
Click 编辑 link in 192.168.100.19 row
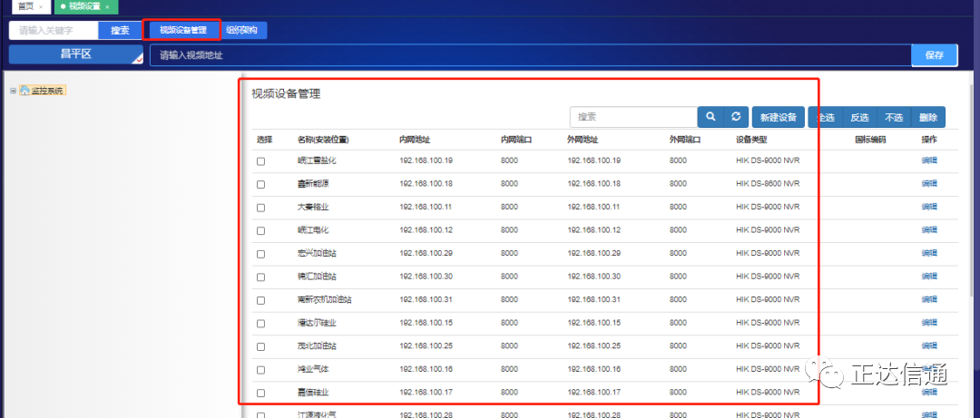[x=929, y=160]
